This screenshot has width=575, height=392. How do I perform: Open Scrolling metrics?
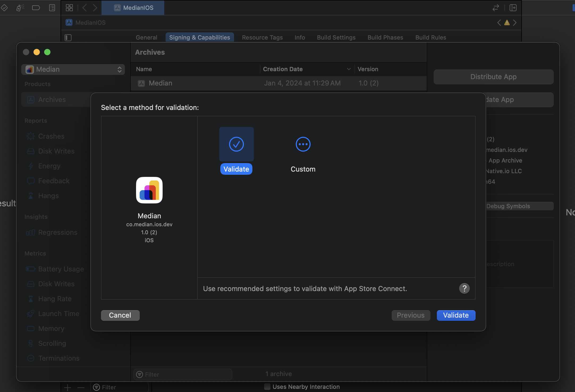point(52,343)
